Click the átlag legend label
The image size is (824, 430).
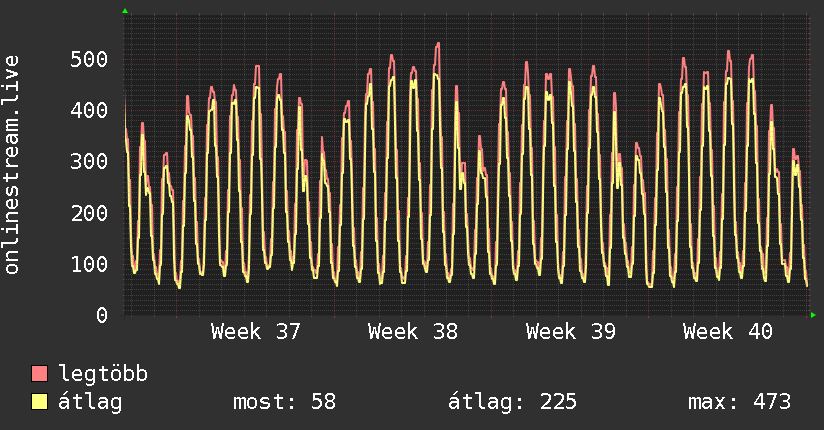tap(90, 402)
